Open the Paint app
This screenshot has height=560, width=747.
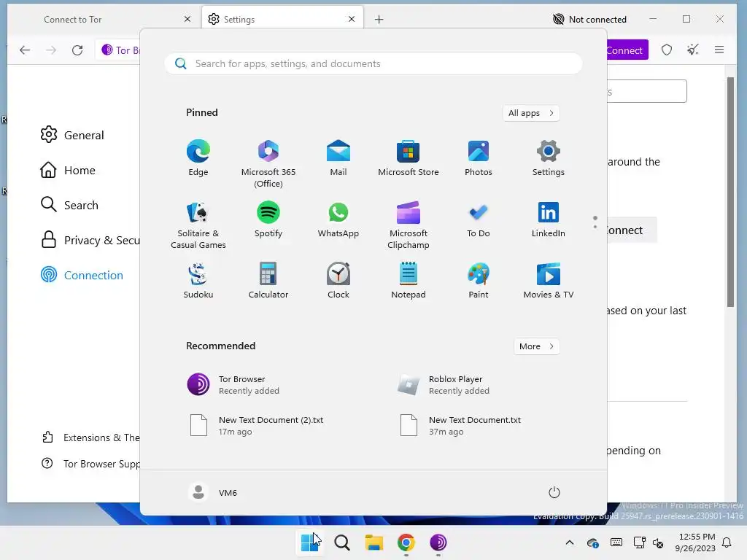tap(479, 281)
